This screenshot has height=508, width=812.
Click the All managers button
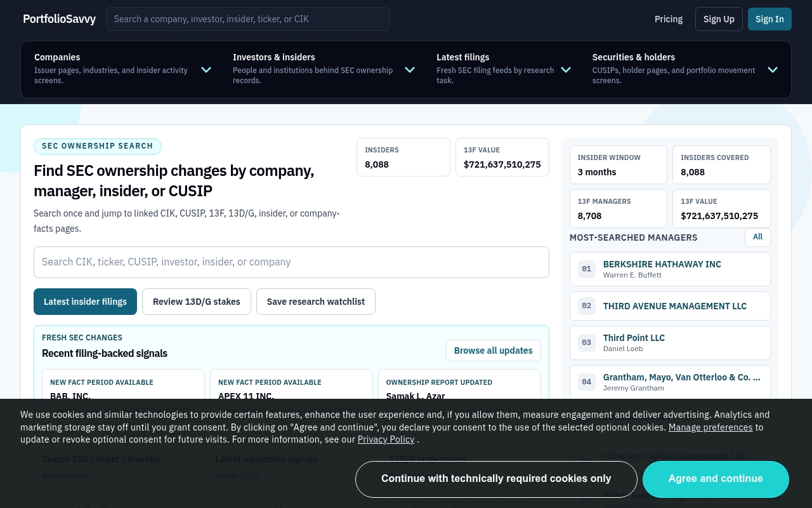pos(757,237)
